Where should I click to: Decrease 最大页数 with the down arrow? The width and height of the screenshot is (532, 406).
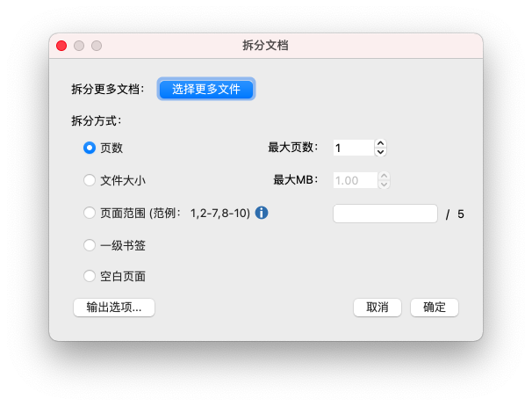[x=380, y=152]
